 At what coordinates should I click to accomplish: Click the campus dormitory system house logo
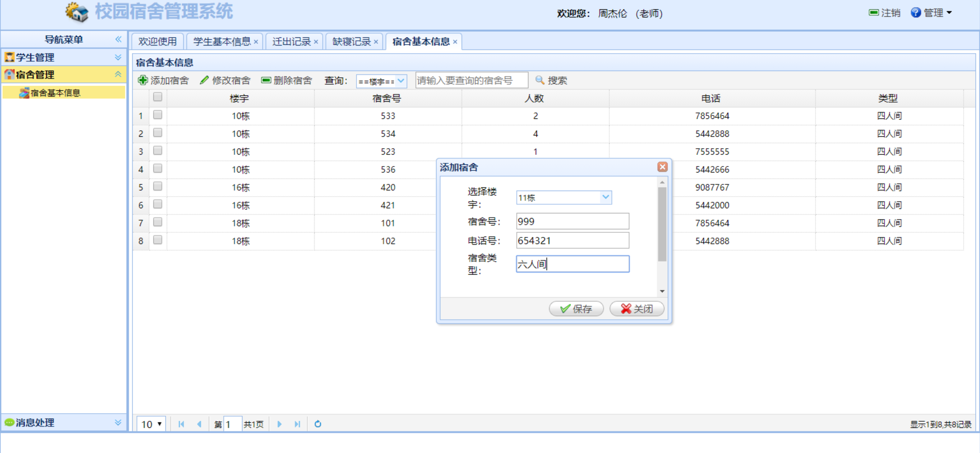(77, 12)
